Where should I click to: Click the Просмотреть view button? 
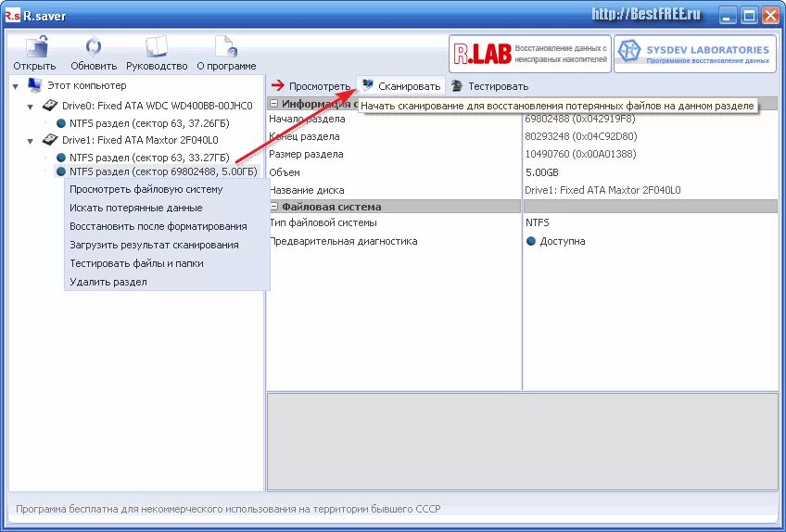(311, 86)
